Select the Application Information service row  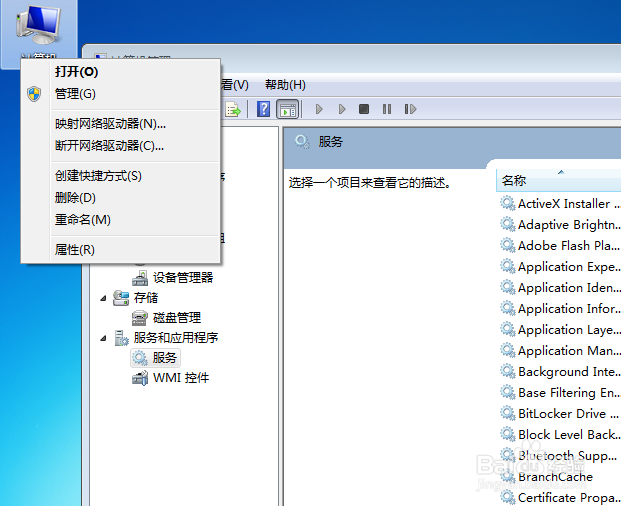point(560,308)
